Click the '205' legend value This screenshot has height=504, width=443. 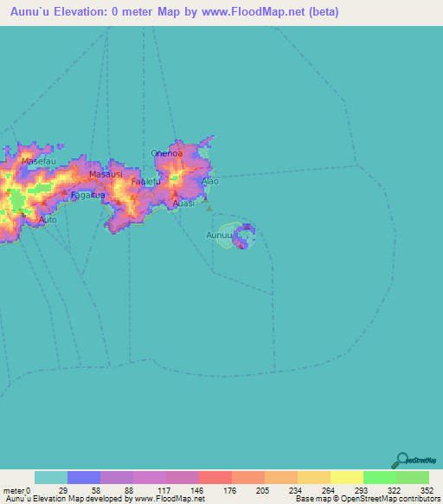(262, 491)
